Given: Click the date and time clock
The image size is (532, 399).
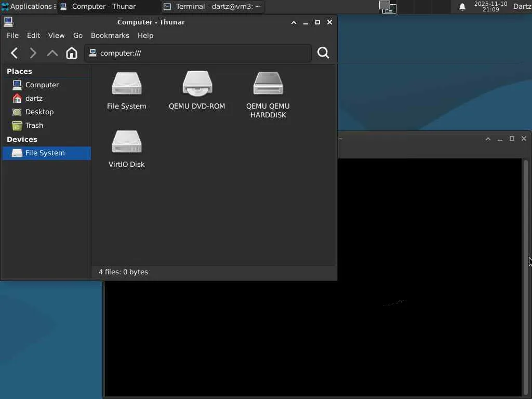Looking at the screenshot, I should 490,6.
